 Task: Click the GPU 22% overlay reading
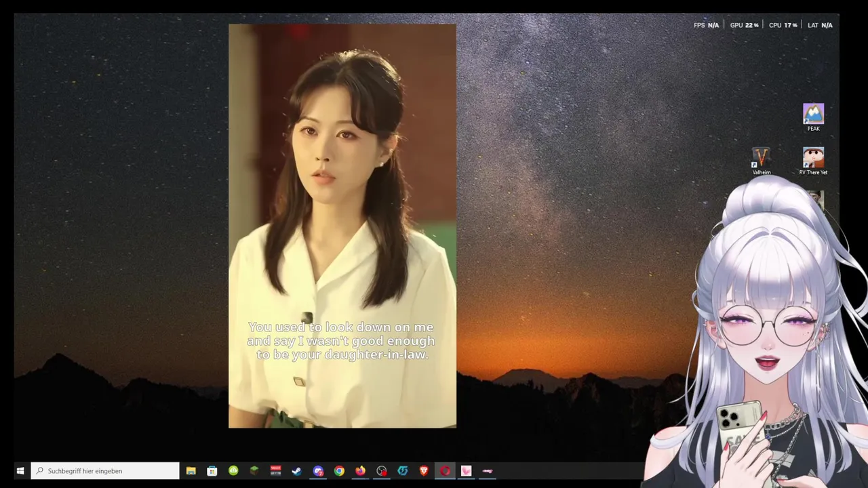[744, 25]
